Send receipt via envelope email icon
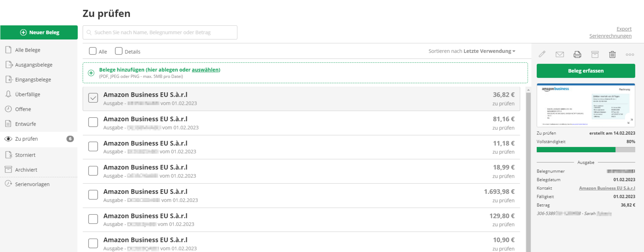The height and width of the screenshot is (252, 644). [x=559, y=54]
